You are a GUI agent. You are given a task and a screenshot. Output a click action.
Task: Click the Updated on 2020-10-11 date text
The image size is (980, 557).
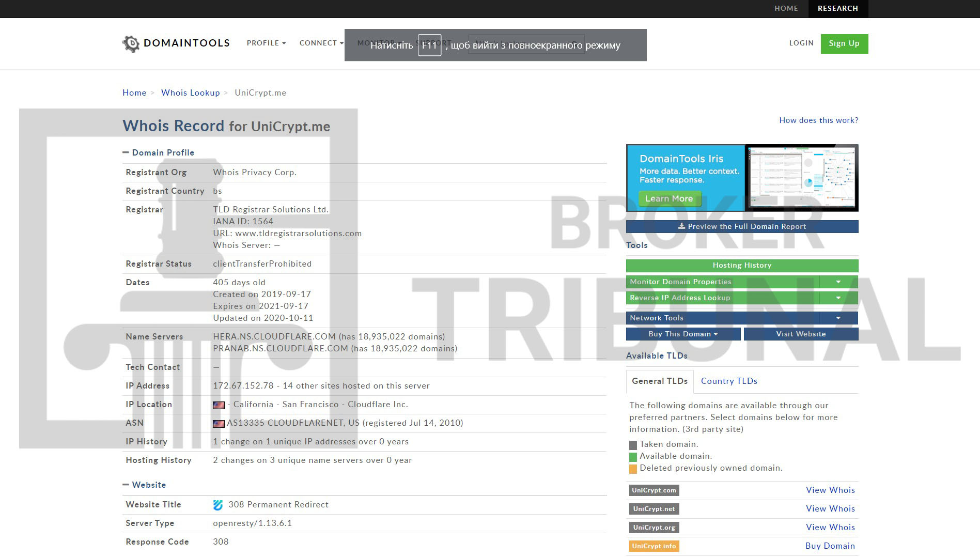(263, 318)
